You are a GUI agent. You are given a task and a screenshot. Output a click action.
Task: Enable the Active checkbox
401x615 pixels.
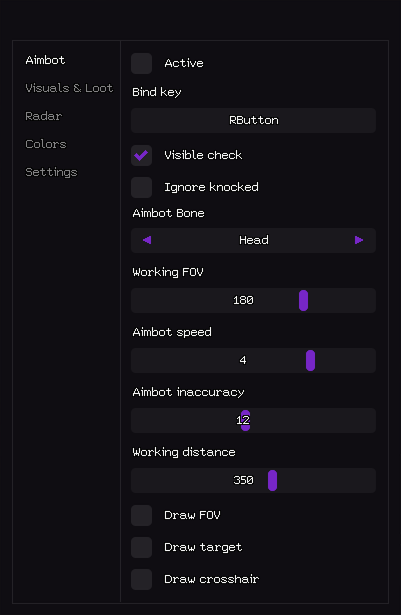point(142,64)
